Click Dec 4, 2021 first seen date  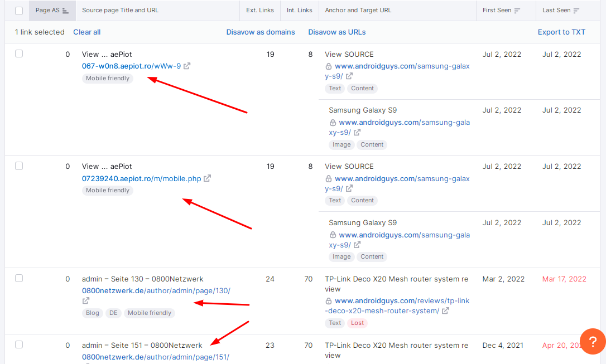click(x=503, y=346)
